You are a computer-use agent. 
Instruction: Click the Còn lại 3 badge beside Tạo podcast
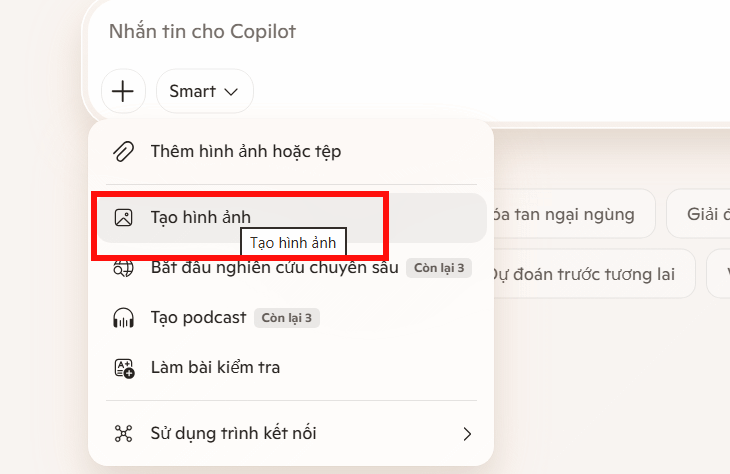pyautogui.click(x=287, y=318)
